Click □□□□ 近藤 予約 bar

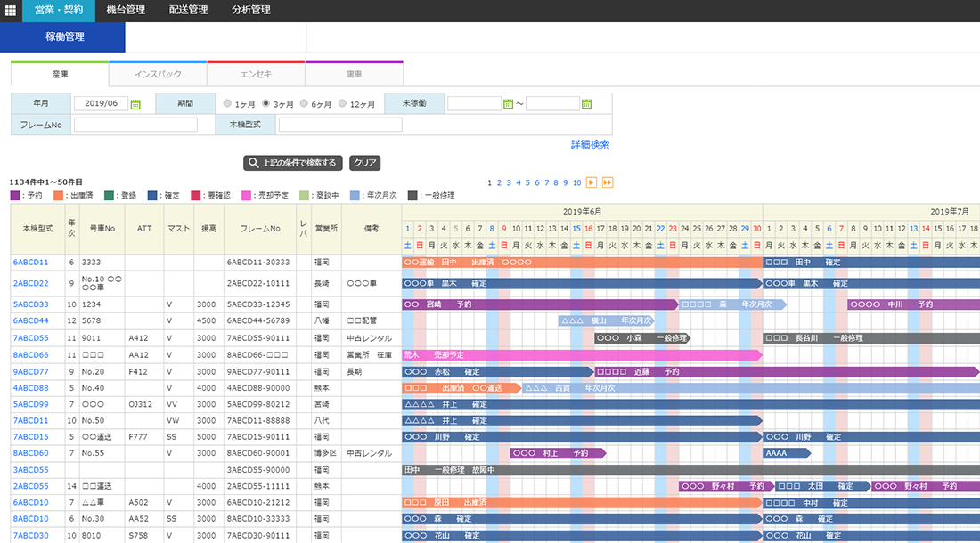tap(787, 372)
